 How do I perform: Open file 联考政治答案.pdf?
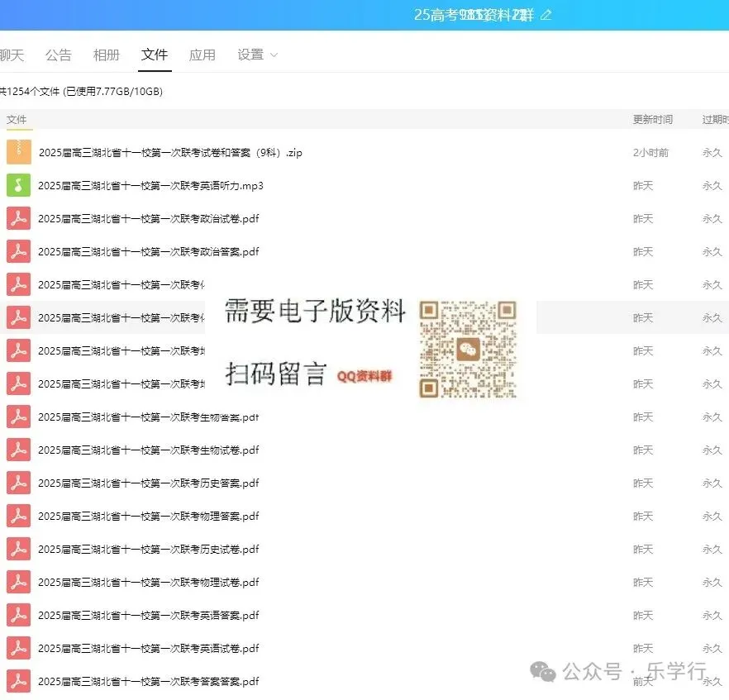148,251
